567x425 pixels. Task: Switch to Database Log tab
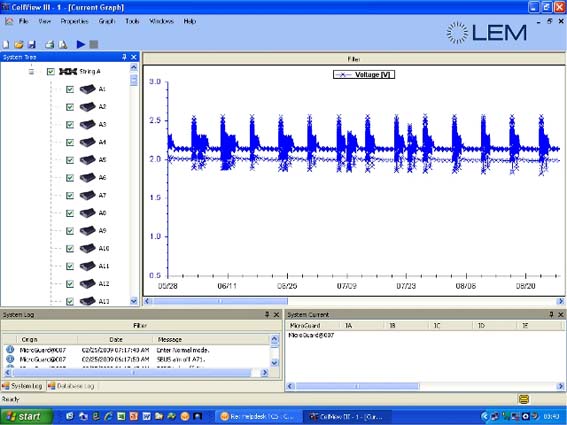pyautogui.click(x=72, y=386)
